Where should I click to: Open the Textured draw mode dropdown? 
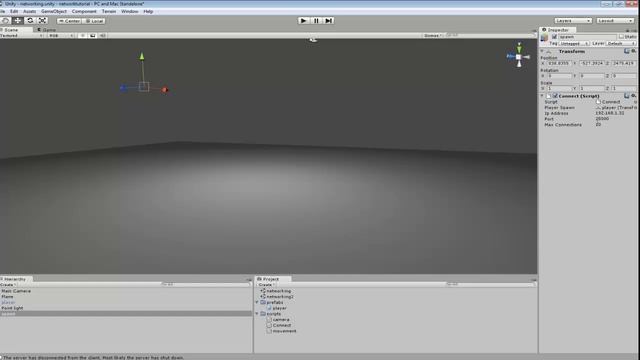pos(21,36)
